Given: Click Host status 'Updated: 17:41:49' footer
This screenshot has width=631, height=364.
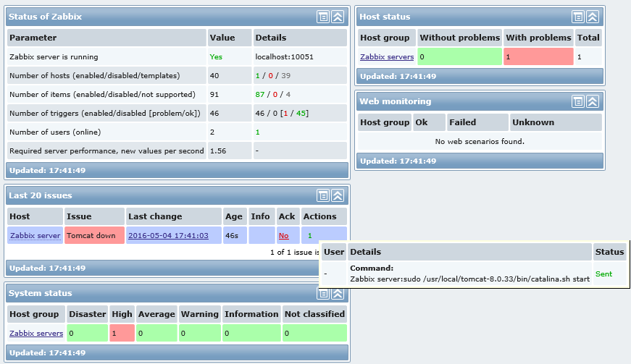Looking at the screenshot, I should (480, 76).
